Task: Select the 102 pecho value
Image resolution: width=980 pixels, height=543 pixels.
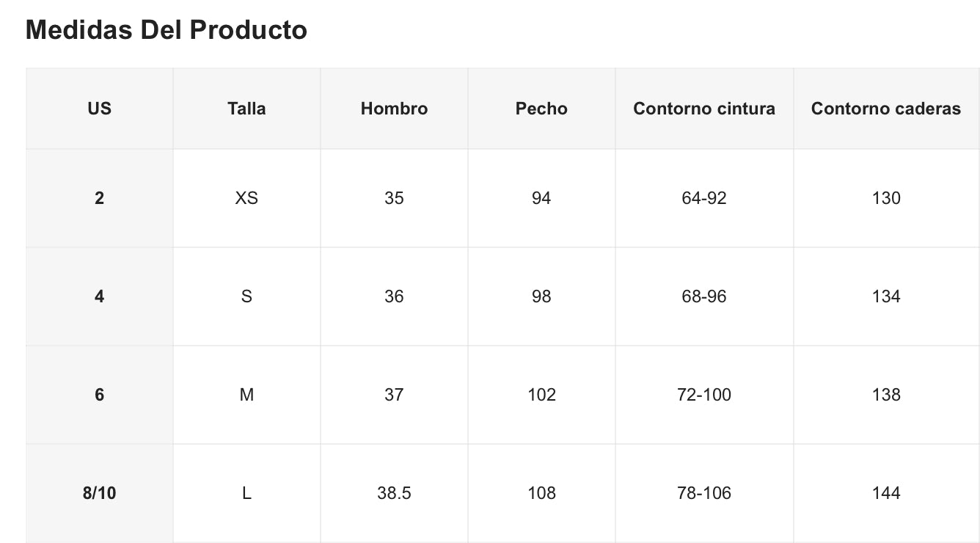Action: 541,395
